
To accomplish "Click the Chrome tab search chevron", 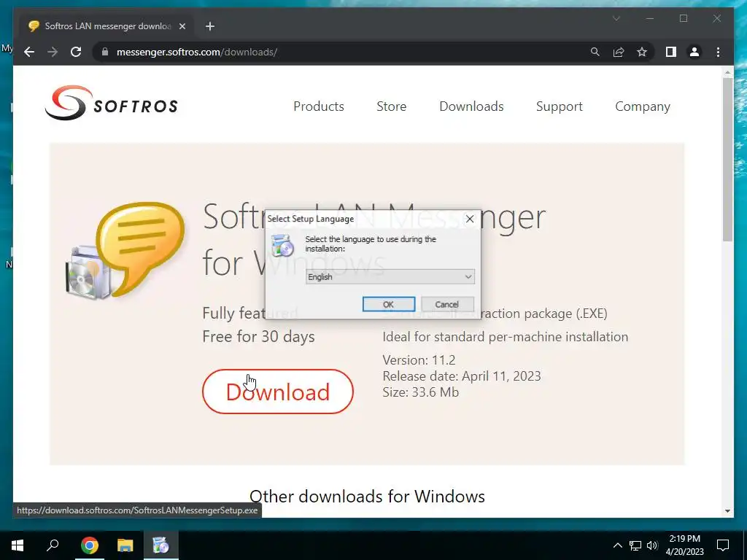I will click(x=616, y=18).
